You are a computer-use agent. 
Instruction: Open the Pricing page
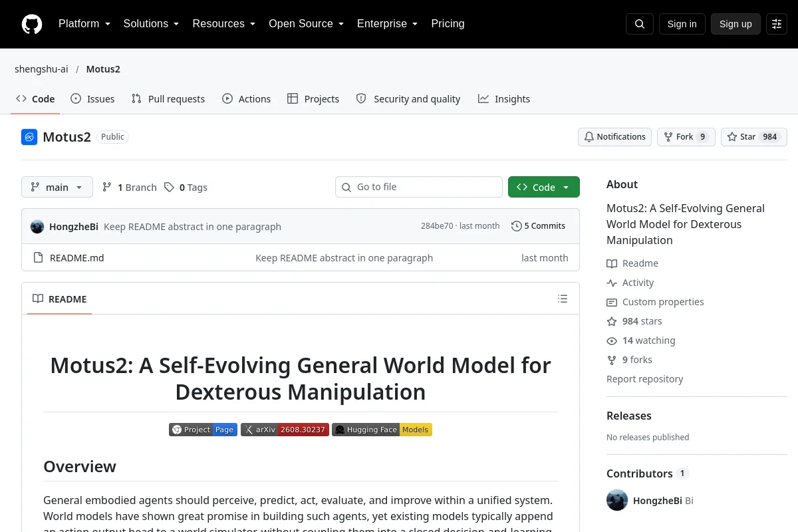pos(448,24)
